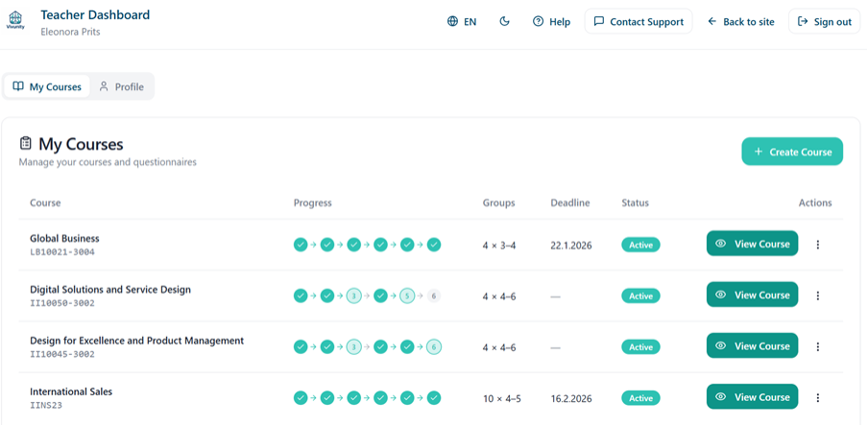Select course code LB10021-3004
This screenshot has width=868, height=426.
(x=62, y=252)
